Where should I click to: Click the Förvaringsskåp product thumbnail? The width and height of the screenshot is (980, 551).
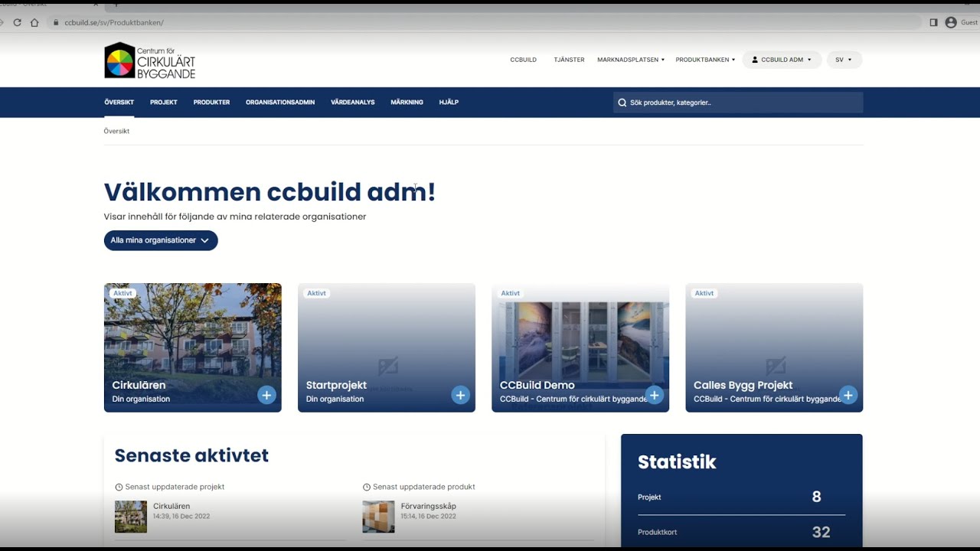378,517
